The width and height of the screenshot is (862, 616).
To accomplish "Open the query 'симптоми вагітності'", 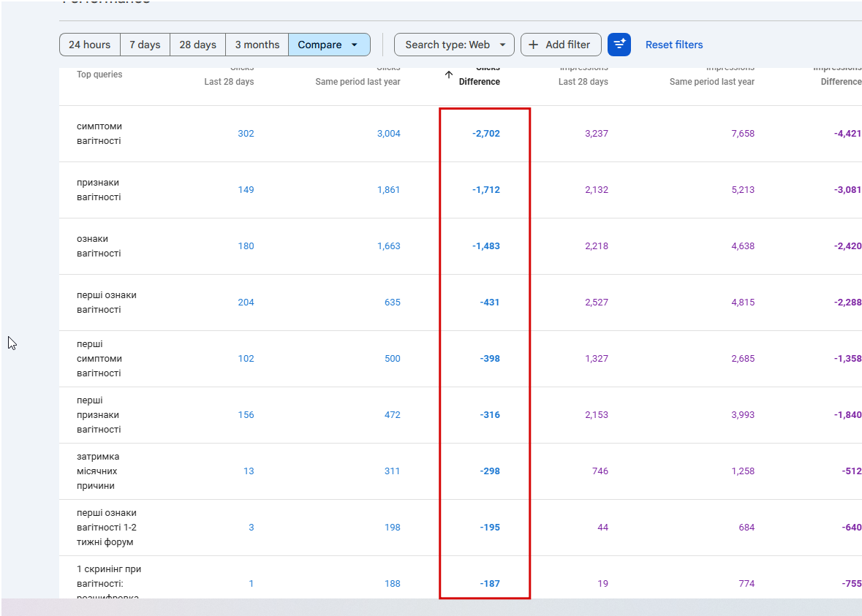I will click(99, 134).
